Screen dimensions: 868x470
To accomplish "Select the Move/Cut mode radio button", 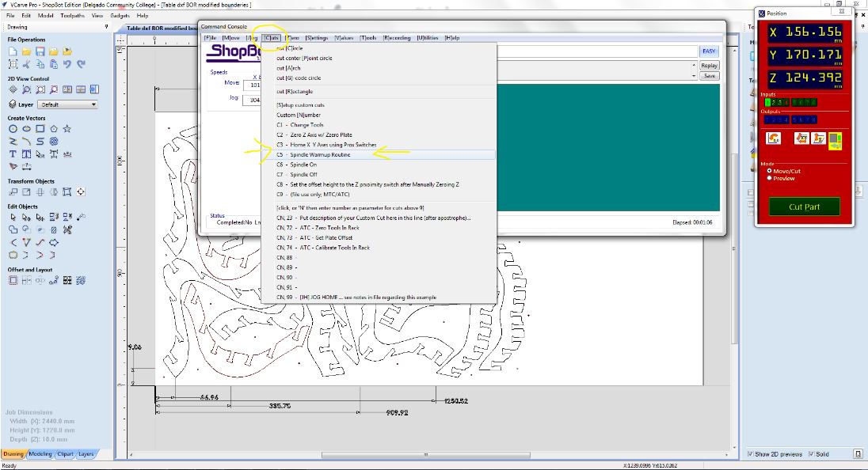I will point(769,171).
